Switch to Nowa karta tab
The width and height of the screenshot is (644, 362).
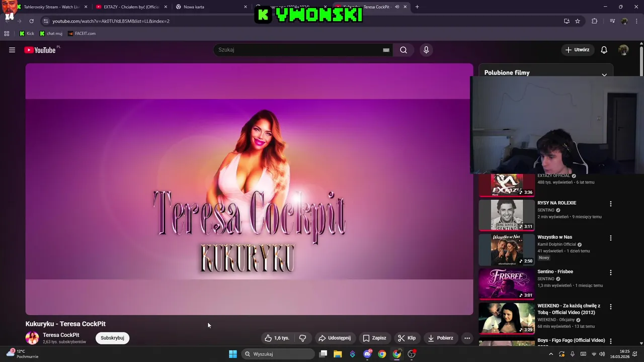coord(210,7)
